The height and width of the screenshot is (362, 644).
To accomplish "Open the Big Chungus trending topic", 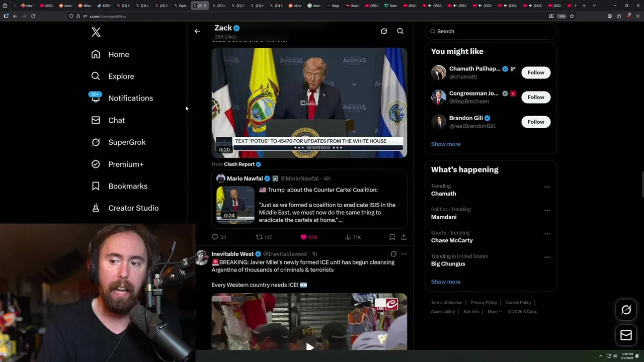I will [x=448, y=263].
